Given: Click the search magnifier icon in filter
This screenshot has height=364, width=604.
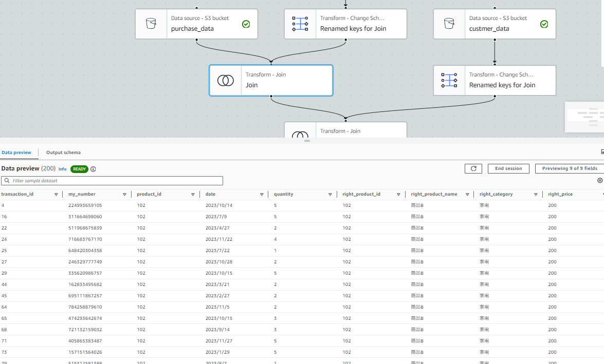Looking at the screenshot, I should click(7, 181).
